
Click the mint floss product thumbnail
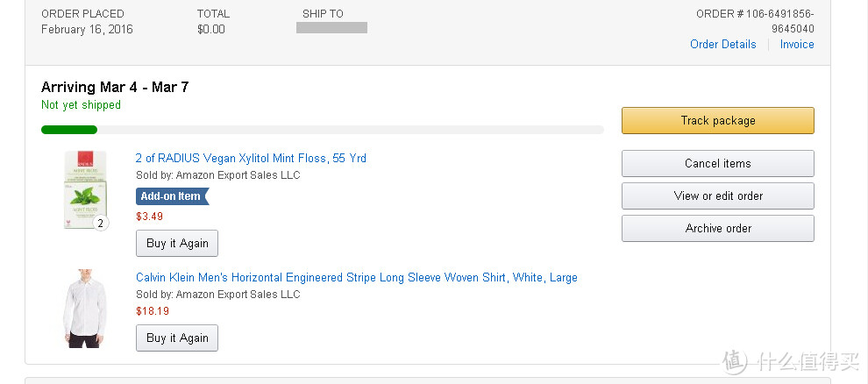coord(85,189)
